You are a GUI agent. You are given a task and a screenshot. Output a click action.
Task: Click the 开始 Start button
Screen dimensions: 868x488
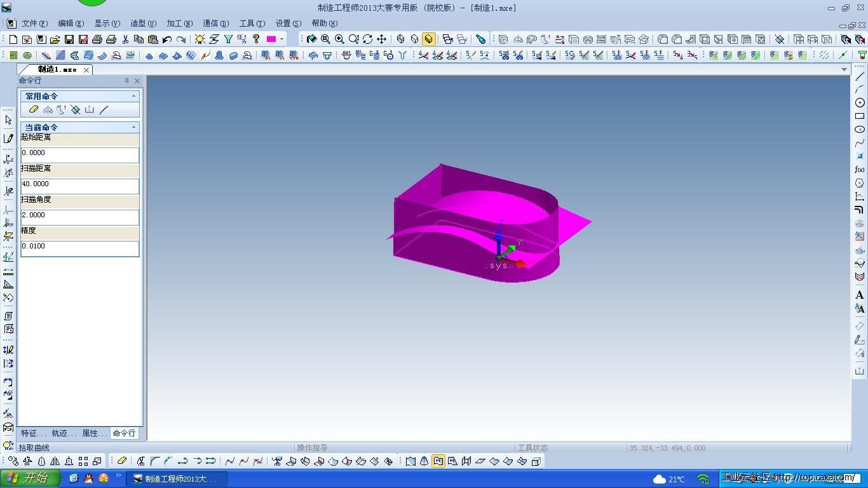click(30, 478)
